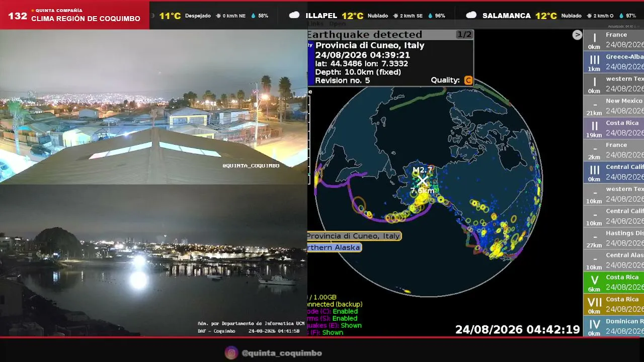Click the white X epicenter marker on the globe
This screenshot has width=644, height=362.
click(423, 181)
